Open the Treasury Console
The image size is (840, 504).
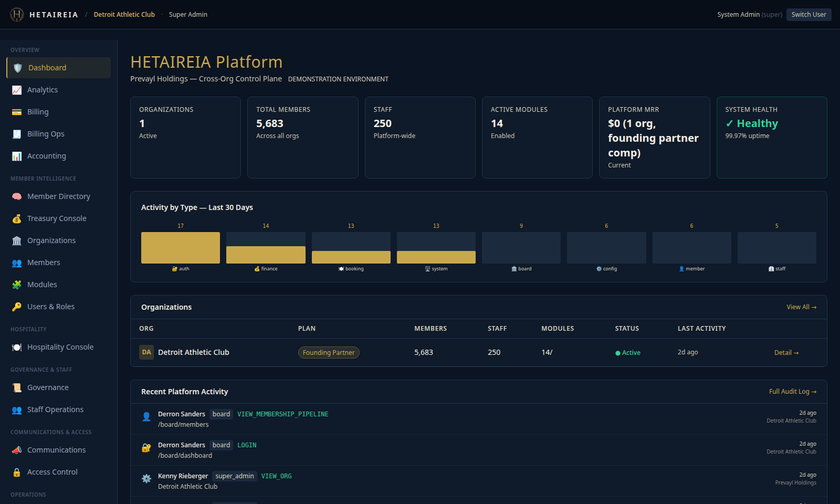59,218
